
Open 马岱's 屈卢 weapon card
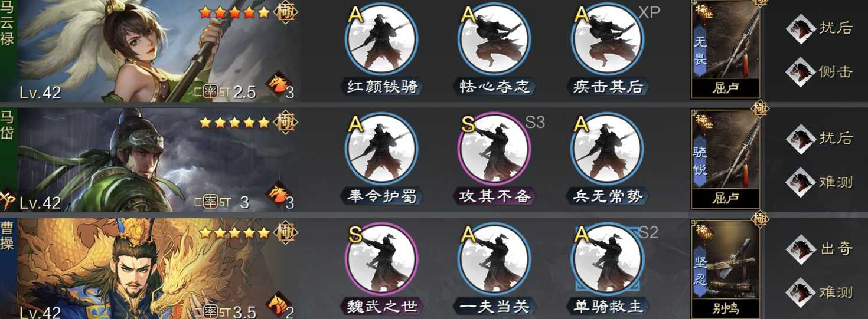pyautogui.click(x=726, y=158)
